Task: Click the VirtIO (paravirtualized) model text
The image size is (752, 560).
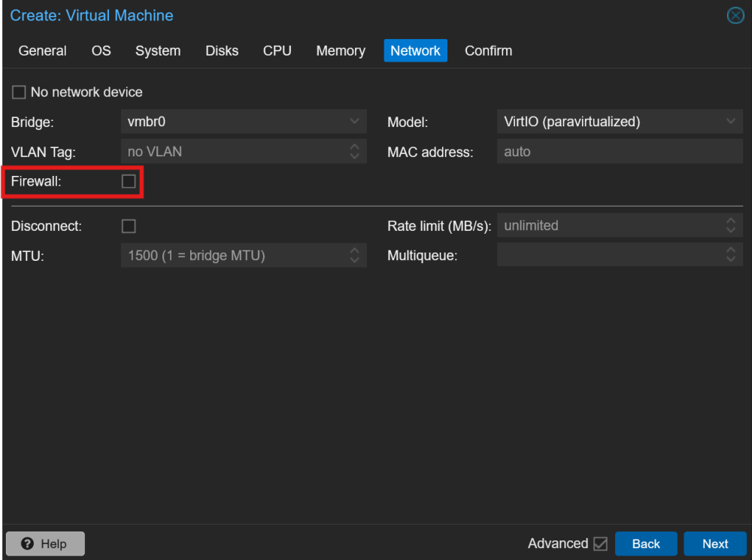Action: [x=572, y=122]
